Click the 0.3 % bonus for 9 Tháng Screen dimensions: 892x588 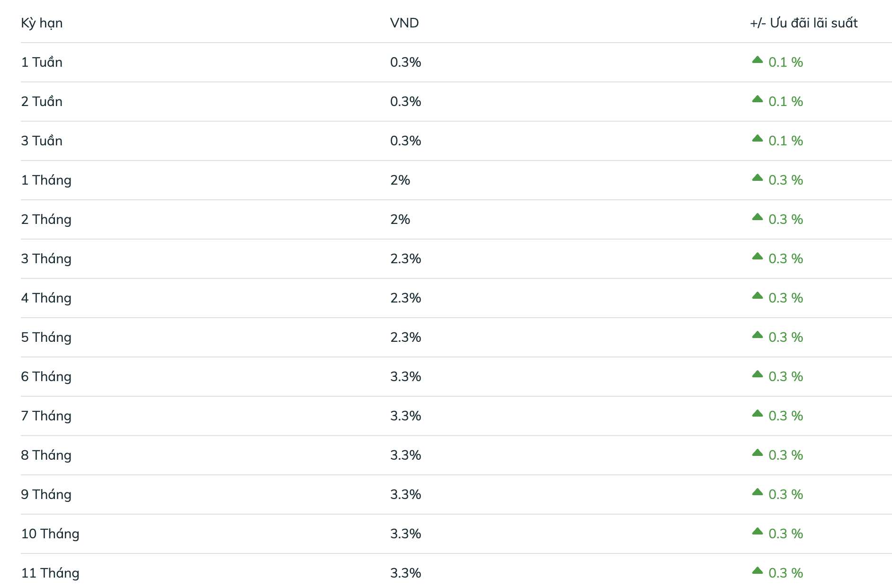(785, 495)
